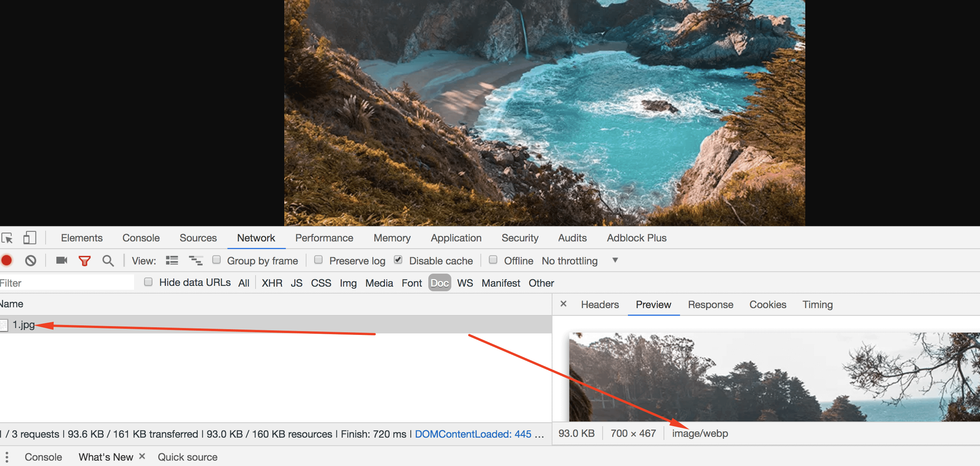Toggle the device toolbar icon

coord(29,238)
